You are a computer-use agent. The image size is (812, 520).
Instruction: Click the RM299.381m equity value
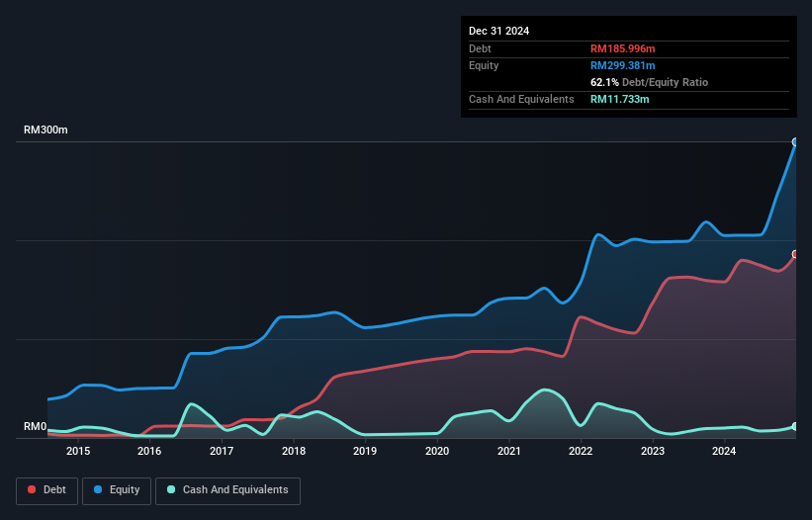622,65
